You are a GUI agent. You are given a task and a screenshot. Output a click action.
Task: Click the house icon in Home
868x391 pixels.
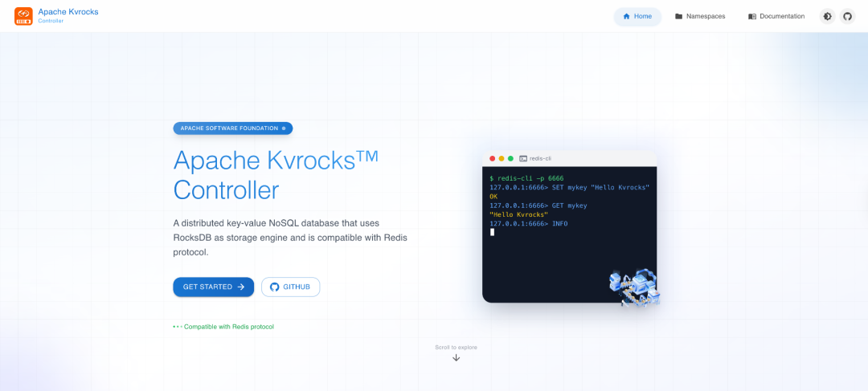pyautogui.click(x=627, y=16)
